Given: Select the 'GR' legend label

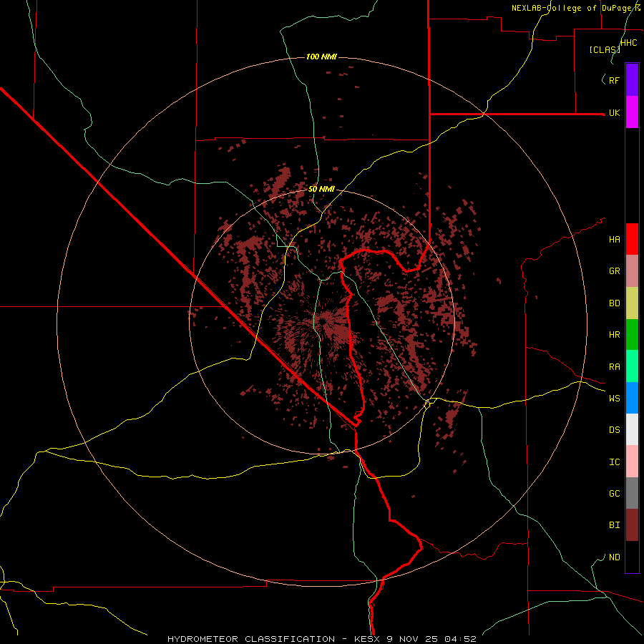Looking at the screenshot, I should 614,271.
